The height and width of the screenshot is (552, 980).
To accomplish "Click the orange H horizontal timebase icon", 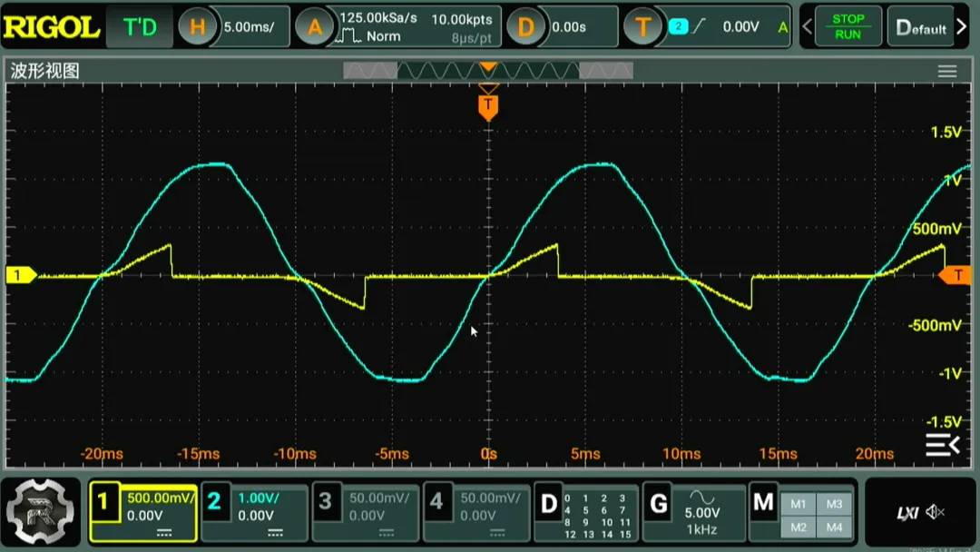I will click(197, 27).
